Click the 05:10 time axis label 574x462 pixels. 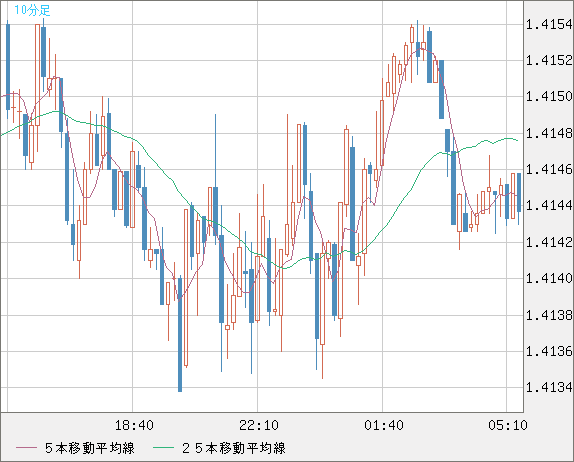(x=508, y=425)
